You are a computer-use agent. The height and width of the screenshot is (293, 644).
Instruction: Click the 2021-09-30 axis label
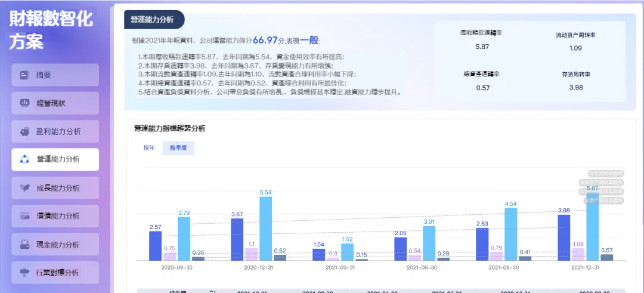click(503, 267)
